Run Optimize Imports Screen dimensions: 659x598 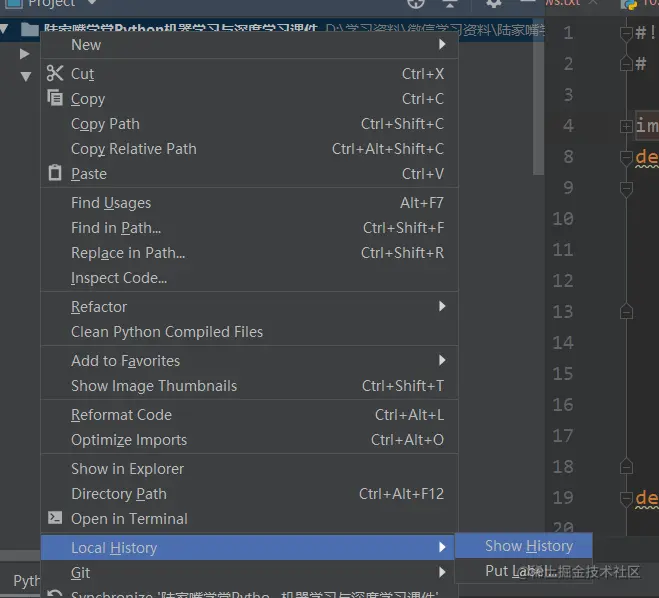[x=249, y=440]
